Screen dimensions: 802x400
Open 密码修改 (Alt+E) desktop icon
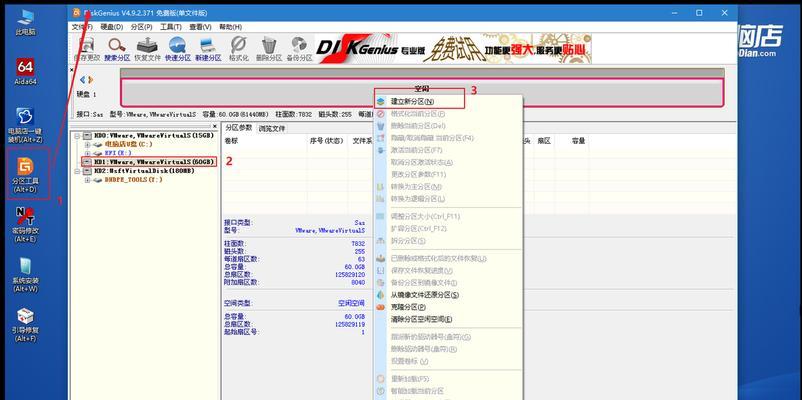pyautogui.click(x=26, y=225)
